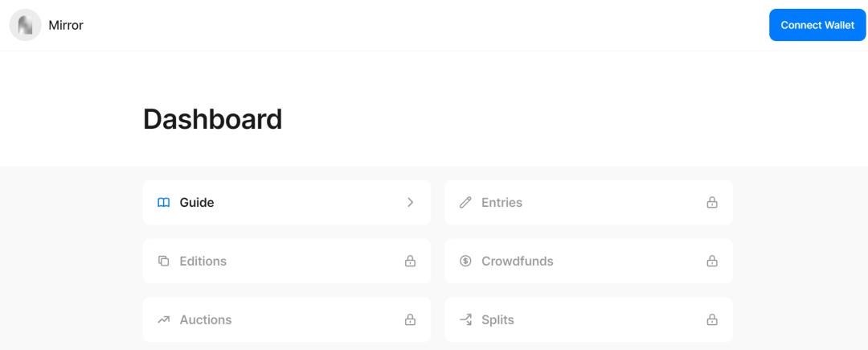Viewport: 868px width, 350px height.
Task: Select the Entries card label
Action: [502, 203]
